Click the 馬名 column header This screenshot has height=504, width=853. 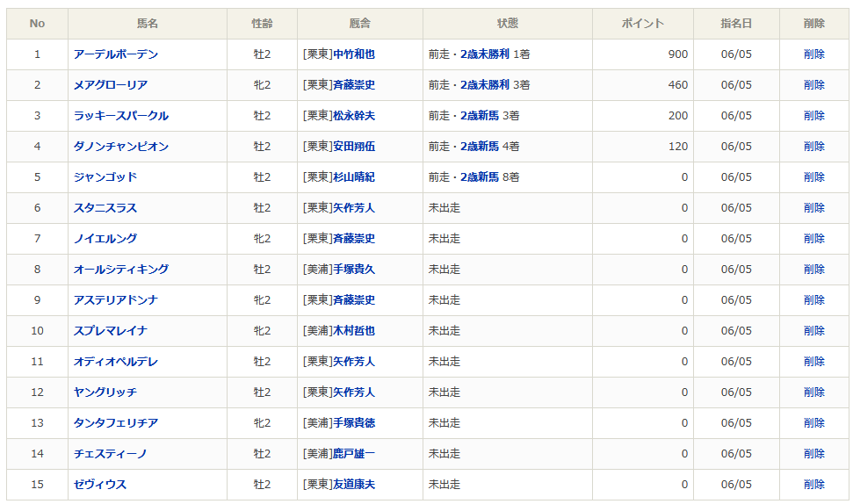148,24
